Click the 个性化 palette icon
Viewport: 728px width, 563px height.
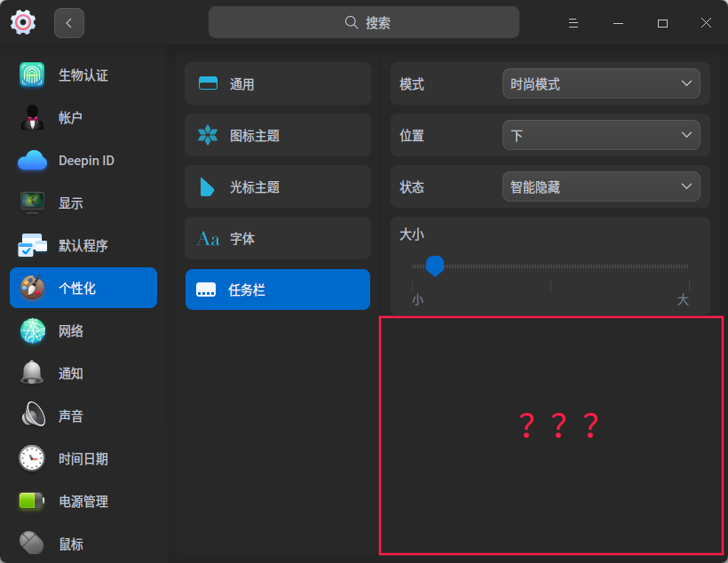32,288
